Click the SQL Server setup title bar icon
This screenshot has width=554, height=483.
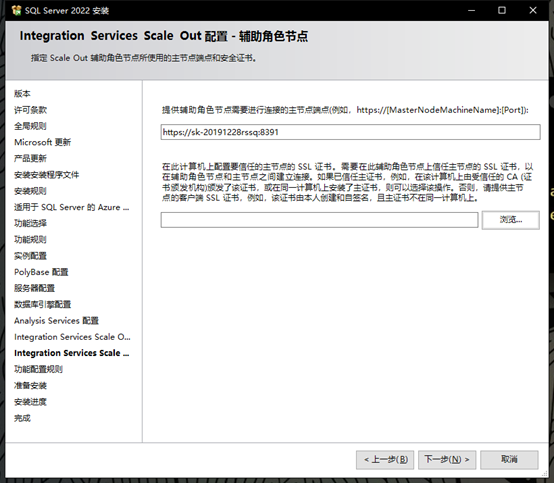pyautogui.click(x=16, y=10)
